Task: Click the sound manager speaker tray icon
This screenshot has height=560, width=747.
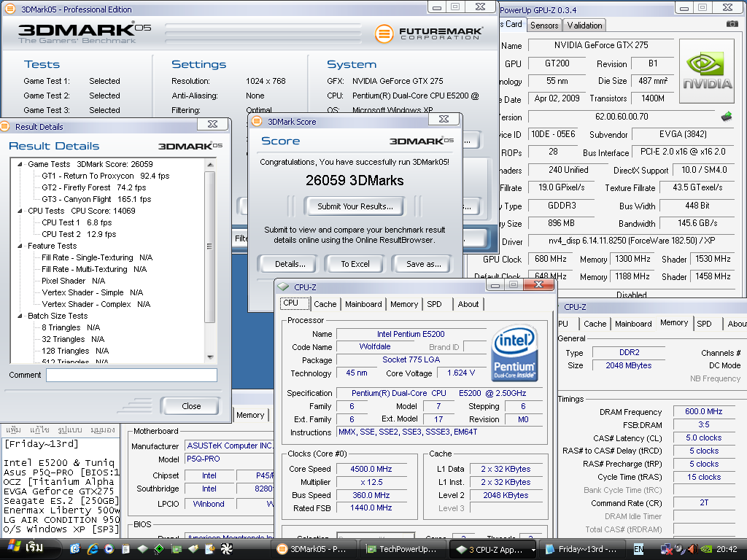Action: pos(679,549)
